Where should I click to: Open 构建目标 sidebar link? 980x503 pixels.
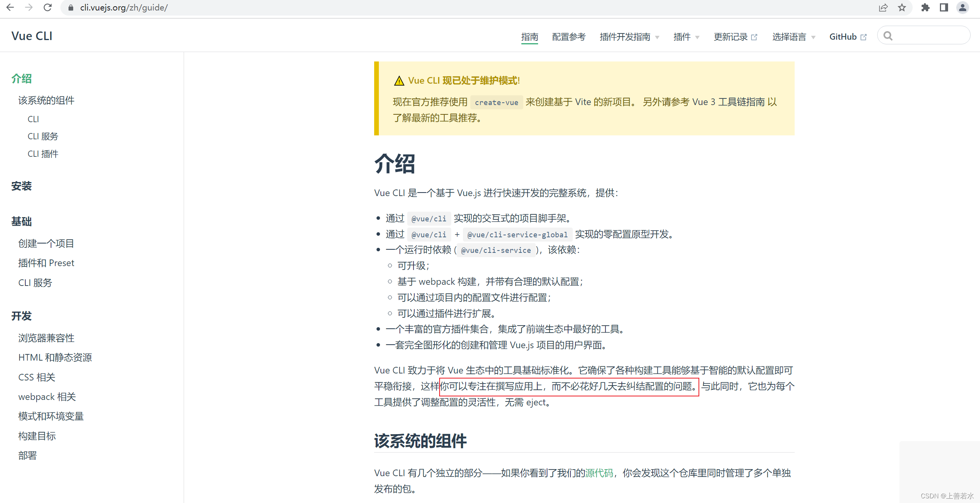(x=37, y=436)
